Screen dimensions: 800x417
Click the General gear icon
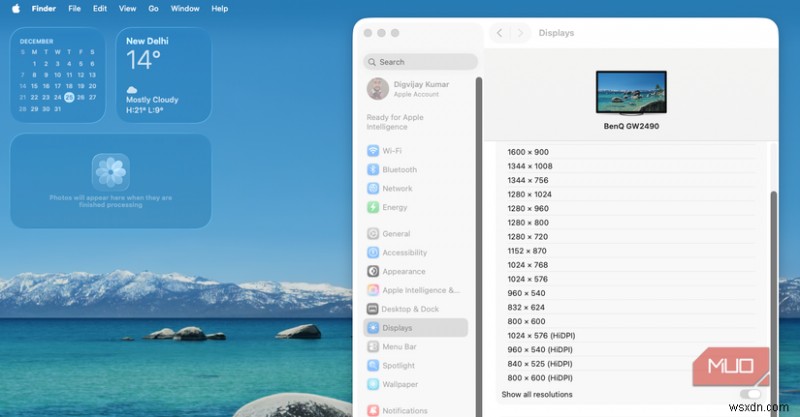[373, 233]
